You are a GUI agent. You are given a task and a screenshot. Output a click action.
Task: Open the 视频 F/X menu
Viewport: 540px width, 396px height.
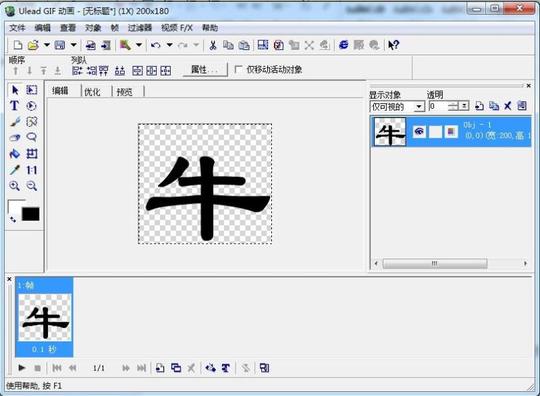click(x=177, y=28)
